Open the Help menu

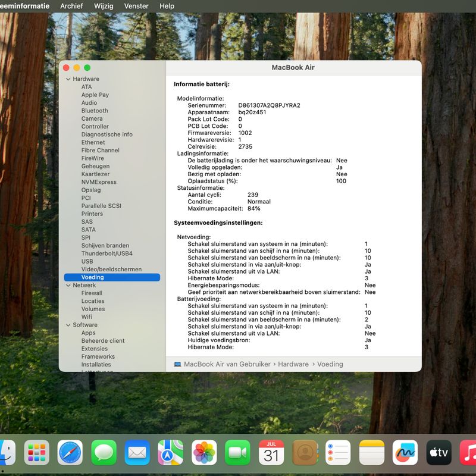pyautogui.click(x=167, y=6)
